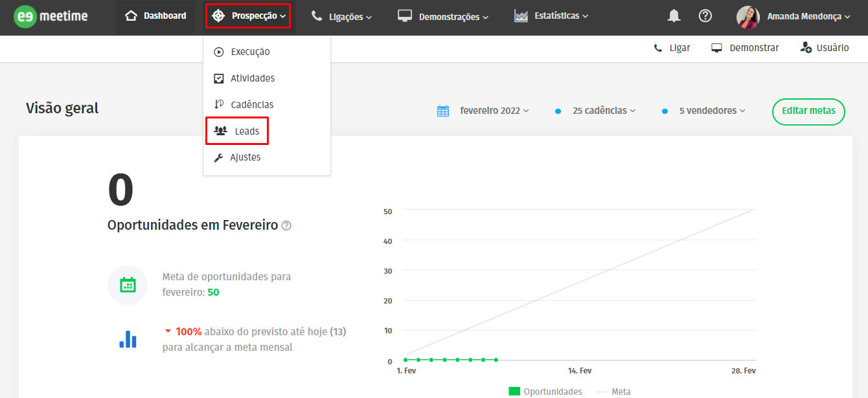Click the green calendar goal icon

tap(128, 285)
